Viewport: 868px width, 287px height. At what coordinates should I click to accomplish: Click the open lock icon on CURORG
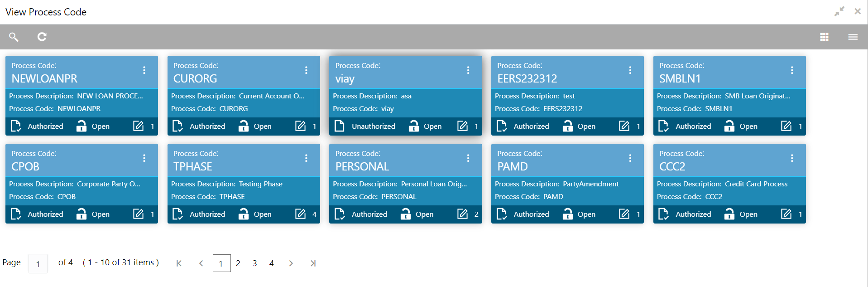point(243,126)
